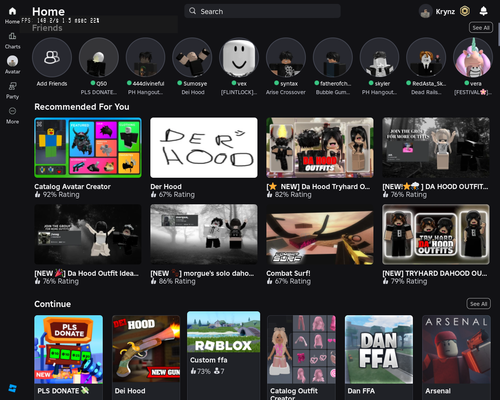Screen dimensions: 500x400
Task: Open Catalog Avatar Creator thumbnail
Action: (x=88, y=147)
